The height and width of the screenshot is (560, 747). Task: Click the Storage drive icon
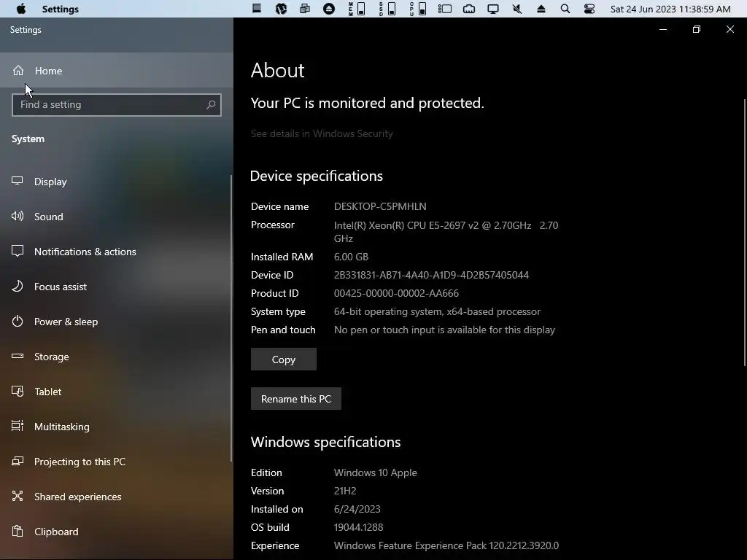pyautogui.click(x=18, y=356)
